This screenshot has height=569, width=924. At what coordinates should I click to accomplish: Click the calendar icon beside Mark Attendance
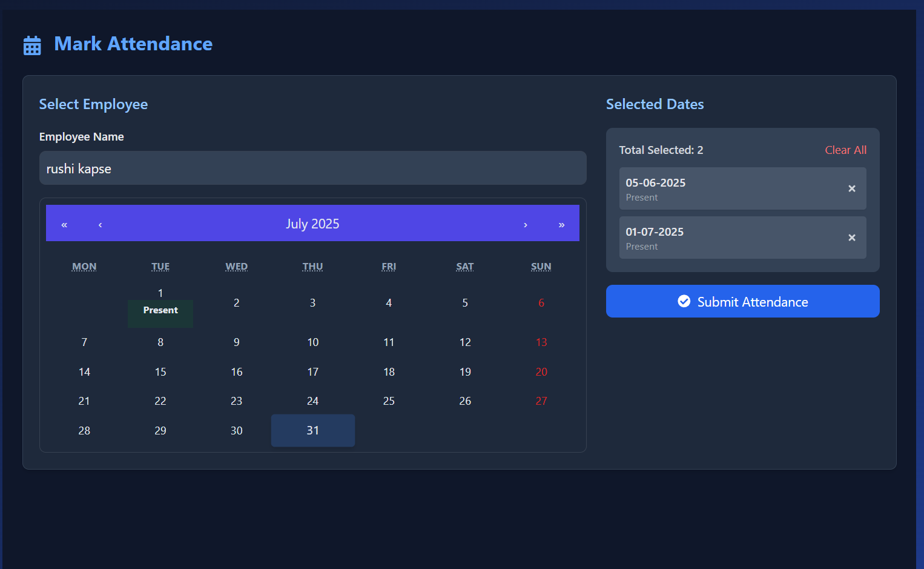32,44
